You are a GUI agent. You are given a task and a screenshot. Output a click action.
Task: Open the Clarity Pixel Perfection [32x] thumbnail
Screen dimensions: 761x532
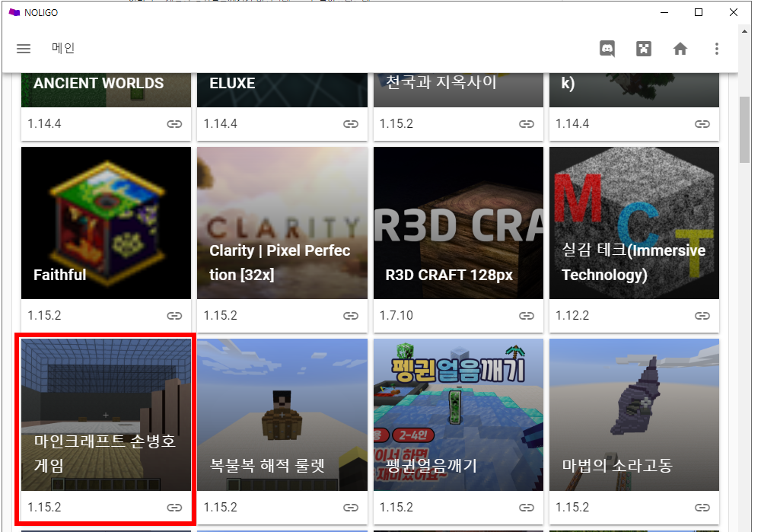(x=282, y=223)
